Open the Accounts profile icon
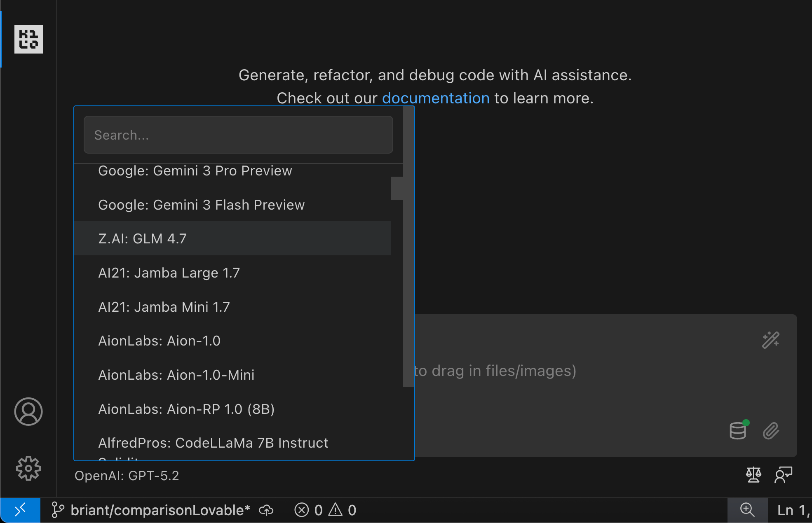The image size is (812, 523). [x=28, y=411]
